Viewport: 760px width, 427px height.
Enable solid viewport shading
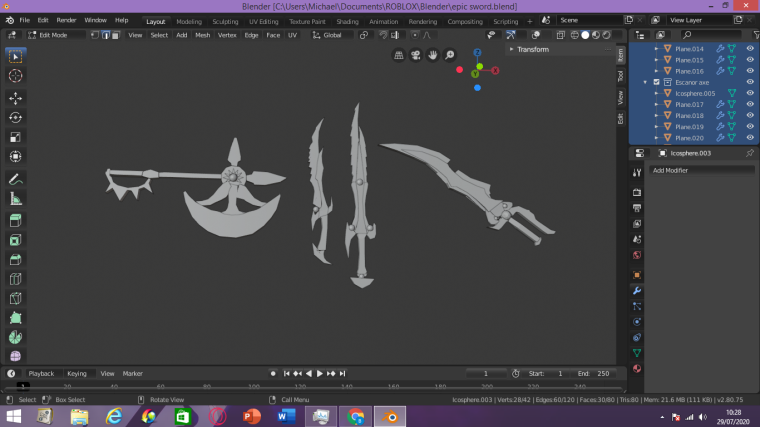tap(585, 35)
